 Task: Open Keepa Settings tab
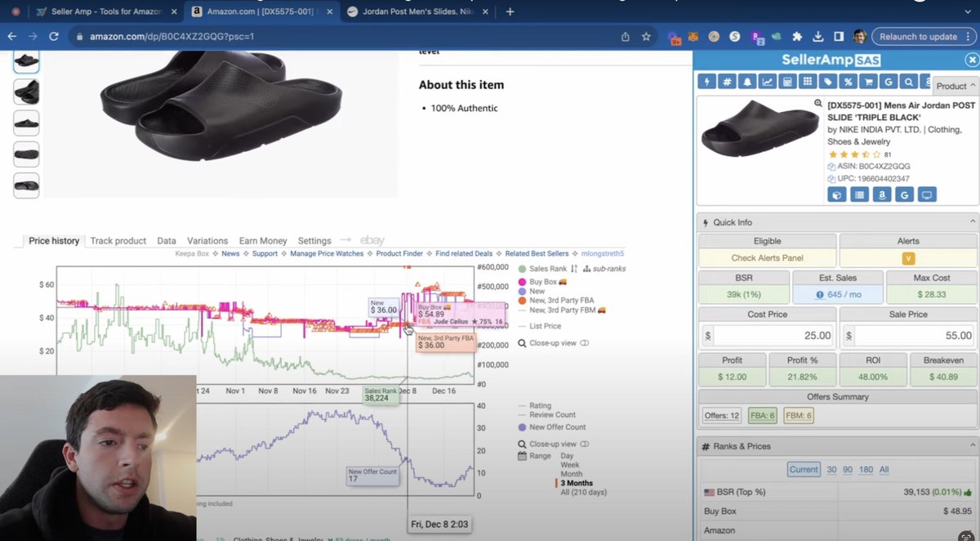pos(314,240)
